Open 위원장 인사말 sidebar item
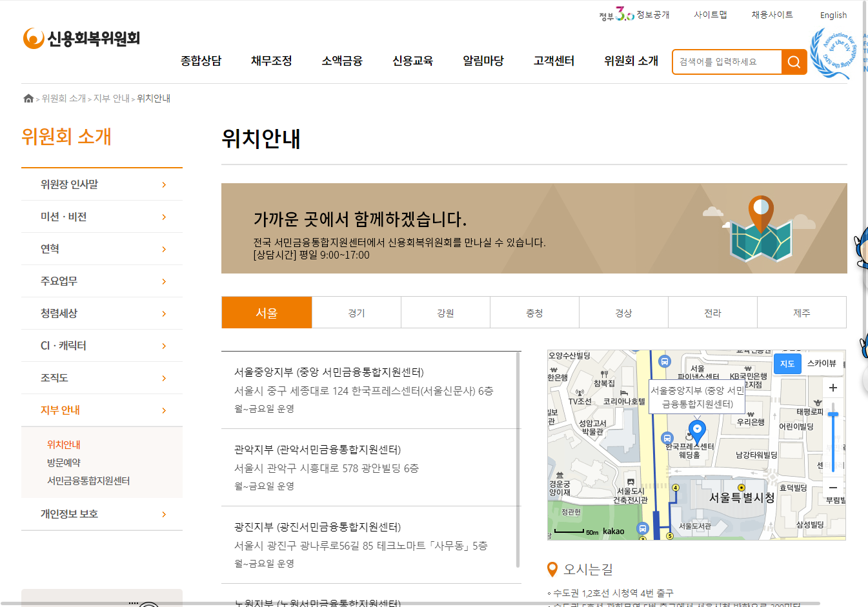The width and height of the screenshot is (868, 607). pyautogui.click(x=102, y=184)
